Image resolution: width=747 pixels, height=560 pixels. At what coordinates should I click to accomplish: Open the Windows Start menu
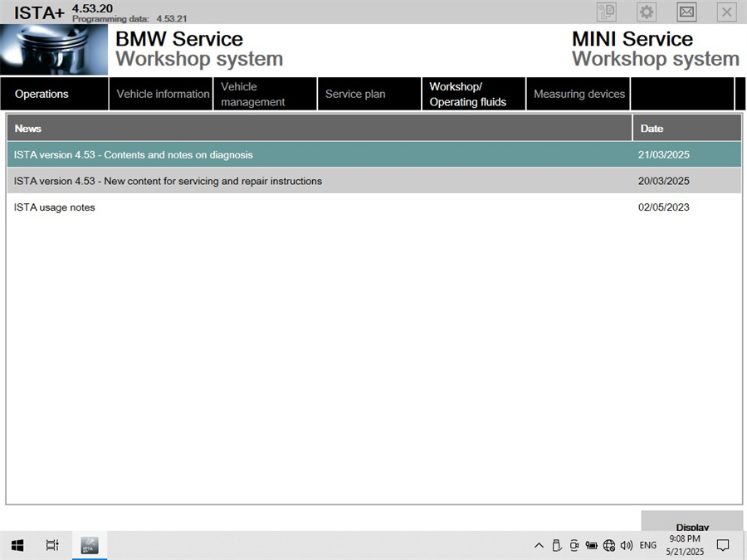(17, 545)
